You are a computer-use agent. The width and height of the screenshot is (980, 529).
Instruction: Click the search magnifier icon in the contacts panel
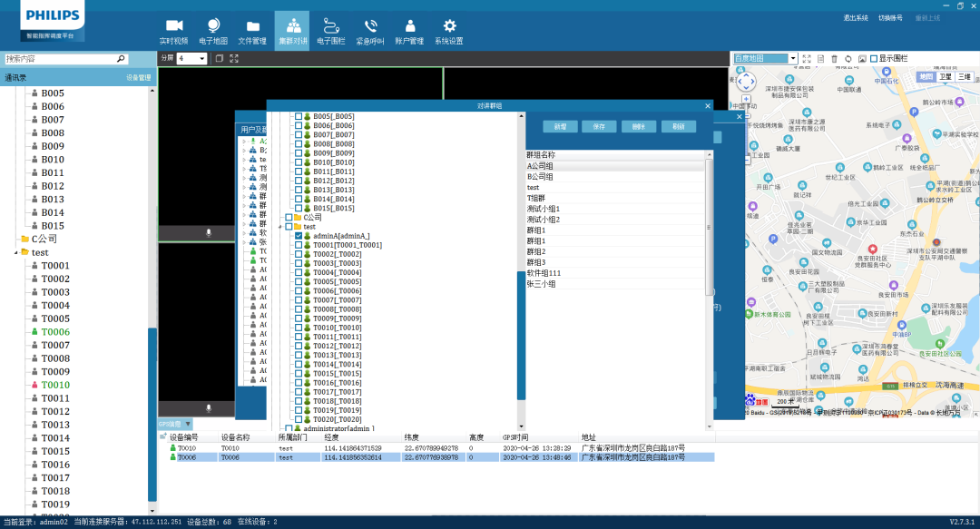tap(121, 59)
